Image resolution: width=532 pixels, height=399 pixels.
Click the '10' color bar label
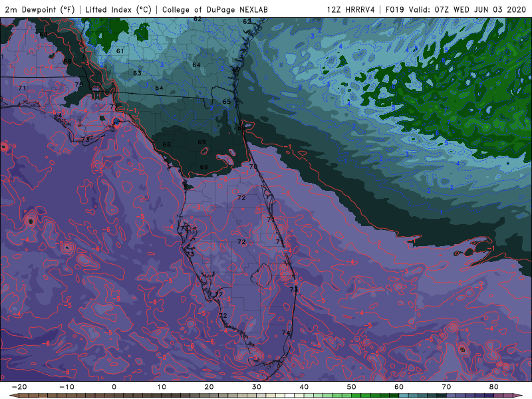tap(162, 387)
